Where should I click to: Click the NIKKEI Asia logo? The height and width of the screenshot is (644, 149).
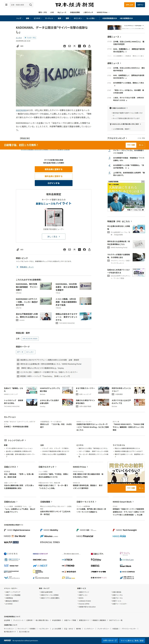pos(119,536)
